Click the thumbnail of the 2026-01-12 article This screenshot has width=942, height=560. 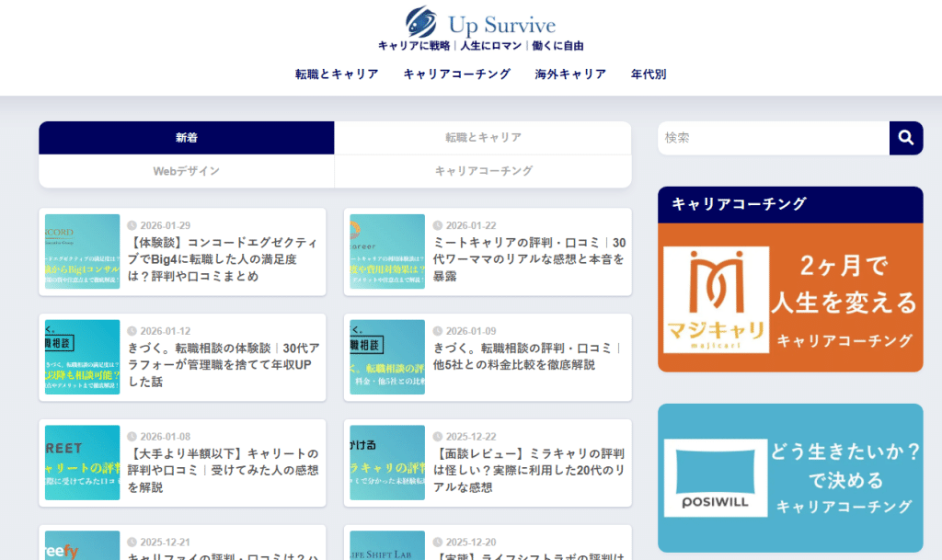[82, 357]
